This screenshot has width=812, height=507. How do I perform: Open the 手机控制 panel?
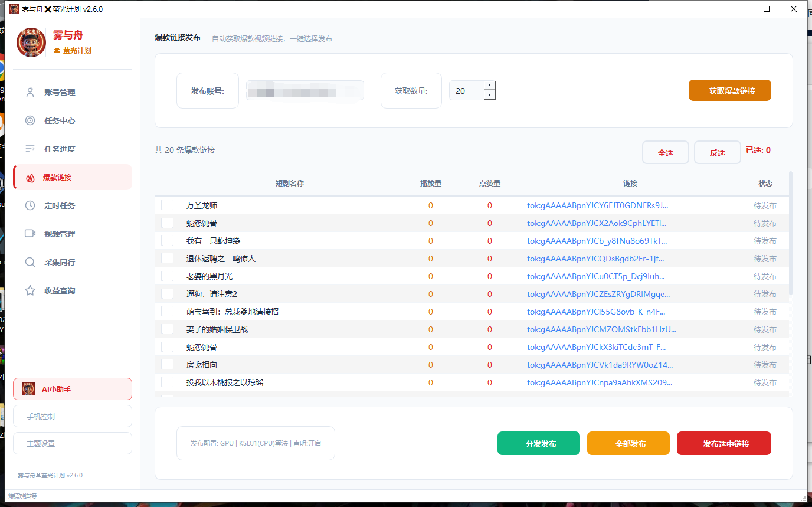coord(72,416)
